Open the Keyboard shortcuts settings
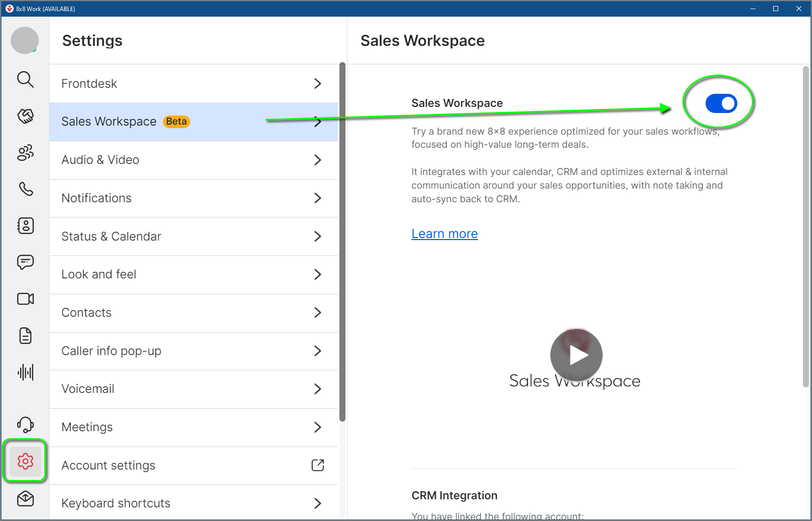Image resolution: width=812 pixels, height=521 pixels. point(194,503)
